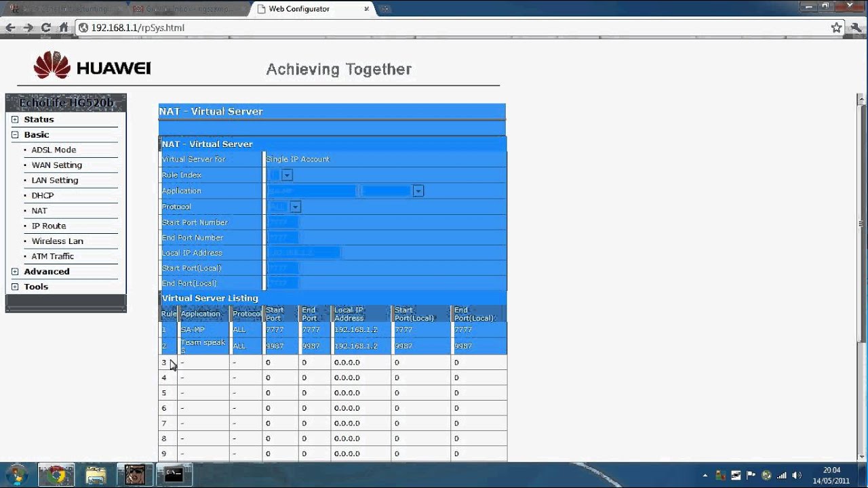Select rule number 3 in the listing

164,363
